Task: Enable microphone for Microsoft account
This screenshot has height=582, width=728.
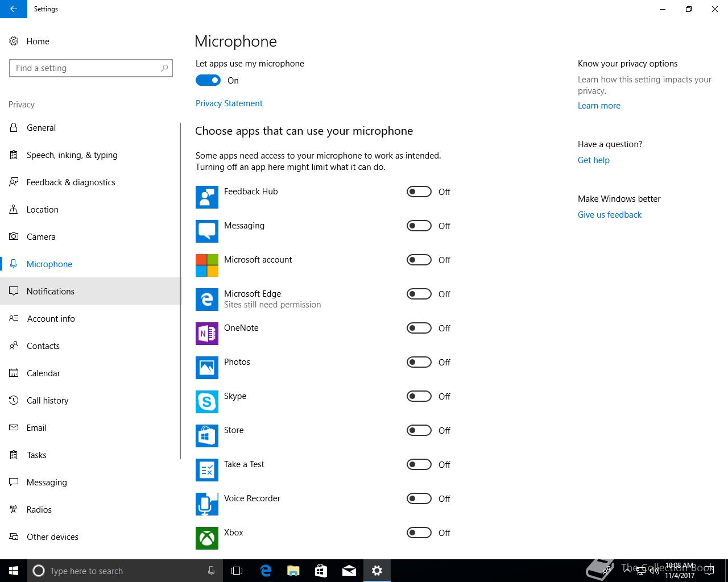Action: 419,260
